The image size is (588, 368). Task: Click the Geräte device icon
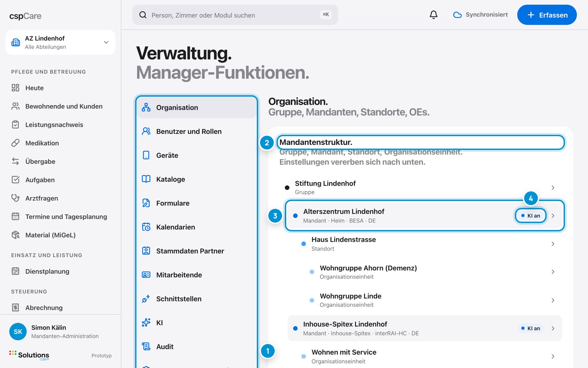146,155
